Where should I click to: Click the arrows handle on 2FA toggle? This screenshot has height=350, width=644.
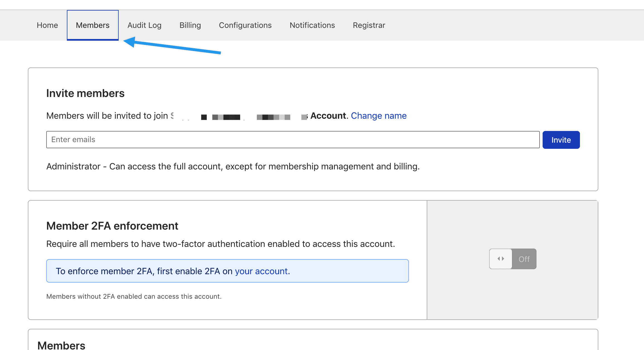pos(501,259)
